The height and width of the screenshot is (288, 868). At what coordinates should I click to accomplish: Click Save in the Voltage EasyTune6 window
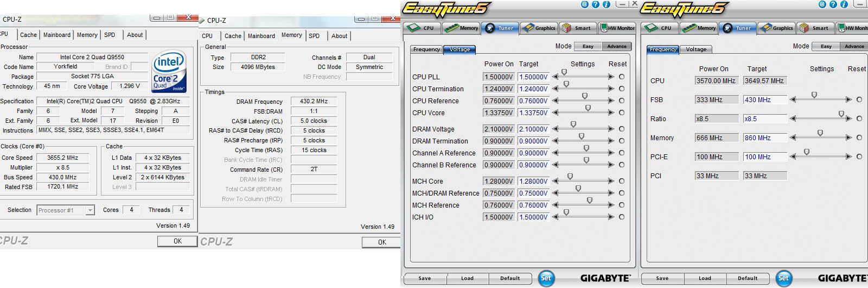(425, 278)
